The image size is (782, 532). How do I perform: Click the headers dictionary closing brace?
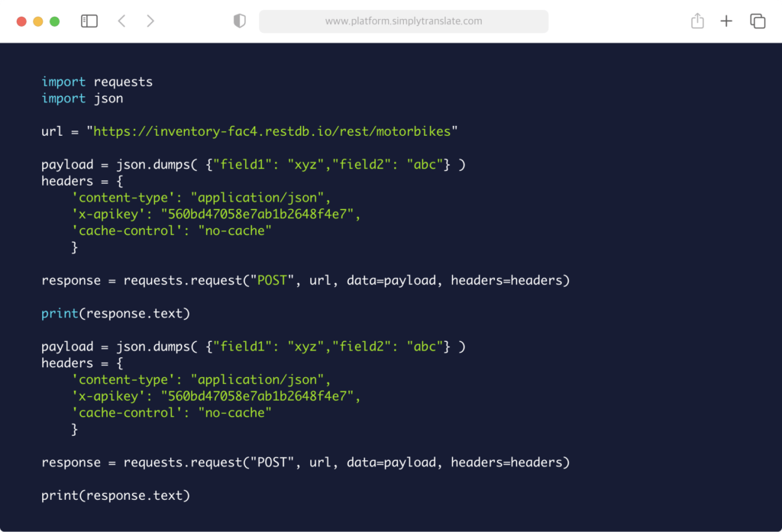click(75, 247)
